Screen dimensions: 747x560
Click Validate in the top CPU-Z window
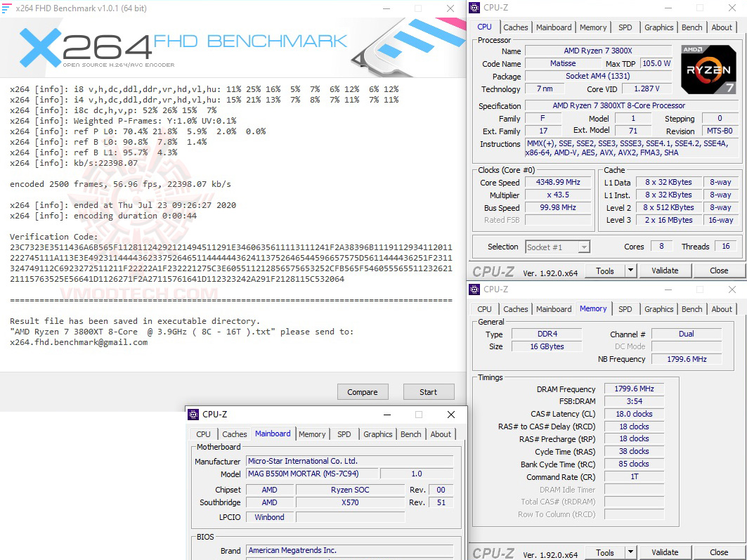[665, 270]
